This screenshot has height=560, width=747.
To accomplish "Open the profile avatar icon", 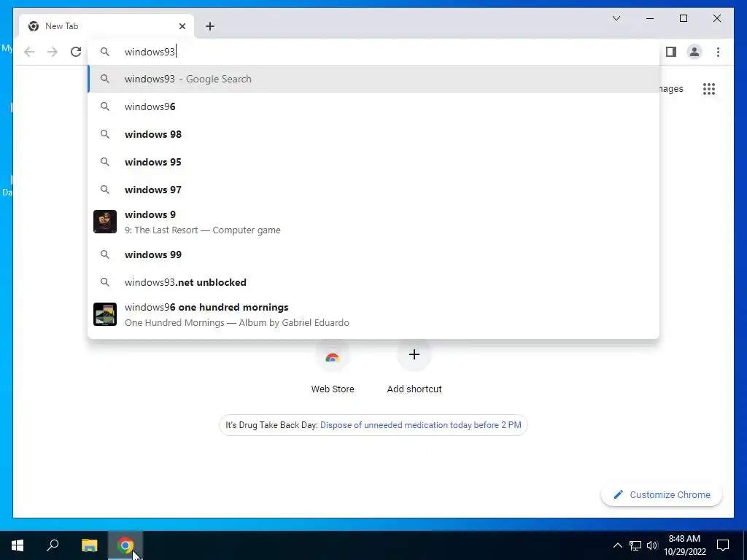I will click(x=694, y=52).
